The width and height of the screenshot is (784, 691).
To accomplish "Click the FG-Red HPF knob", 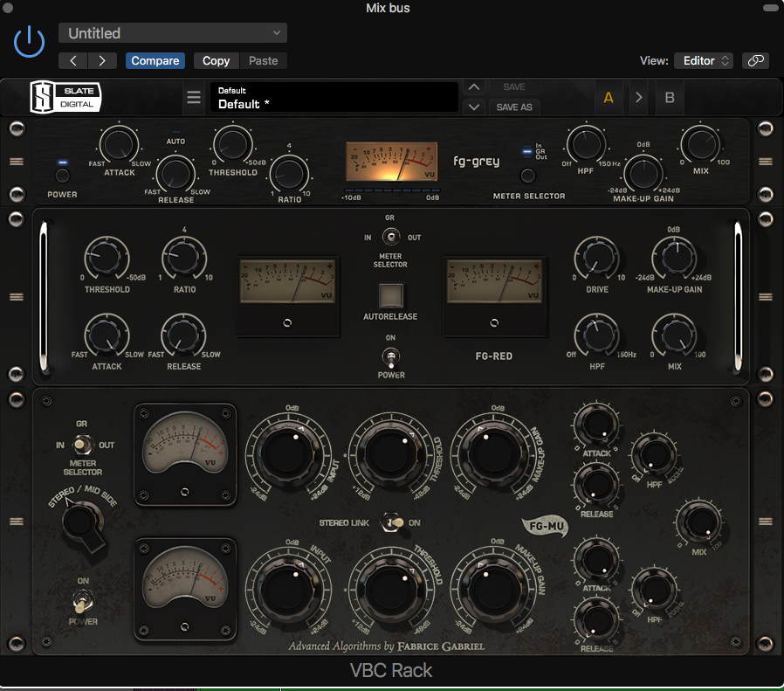I will tap(597, 335).
